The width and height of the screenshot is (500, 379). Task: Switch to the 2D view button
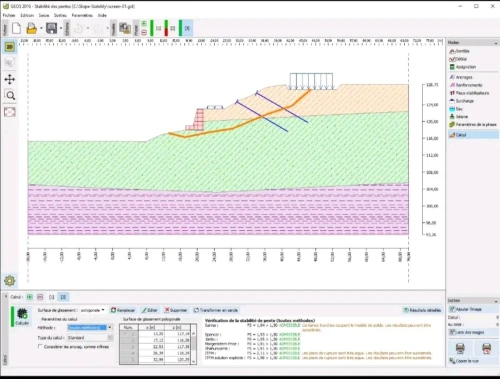[x=10, y=47]
